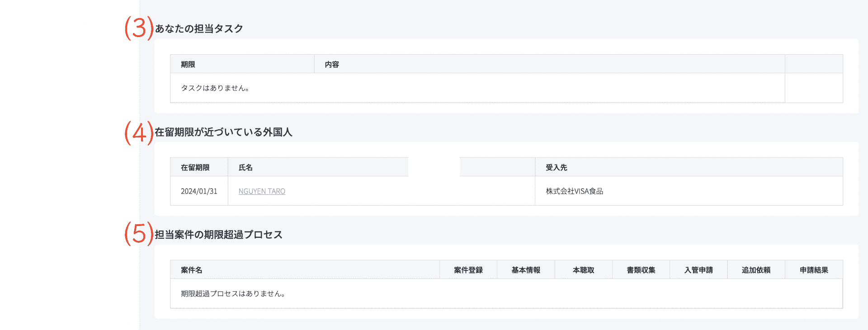Click the 受入先 column header

(556, 167)
